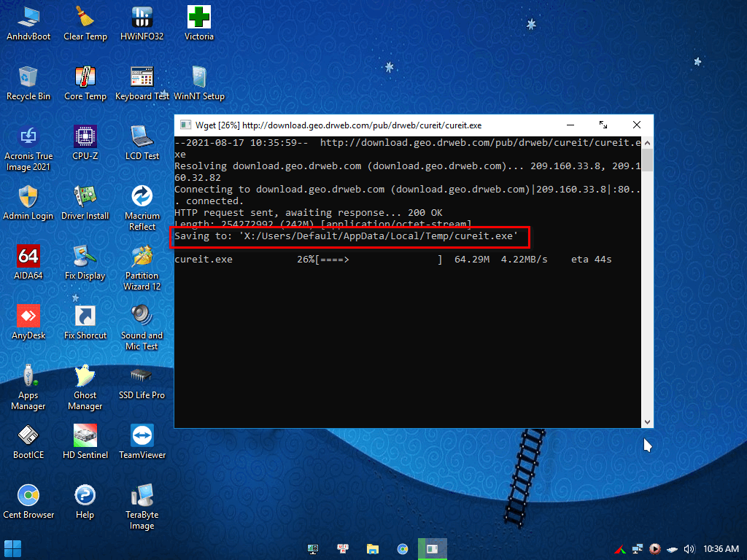Open File Explorer from taskbar
This screenshot has width=747, height=560.
[373, 549]
